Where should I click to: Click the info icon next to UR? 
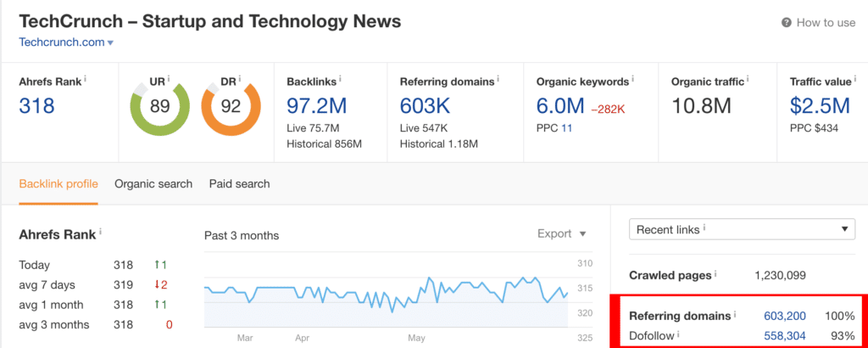point(169,79)
